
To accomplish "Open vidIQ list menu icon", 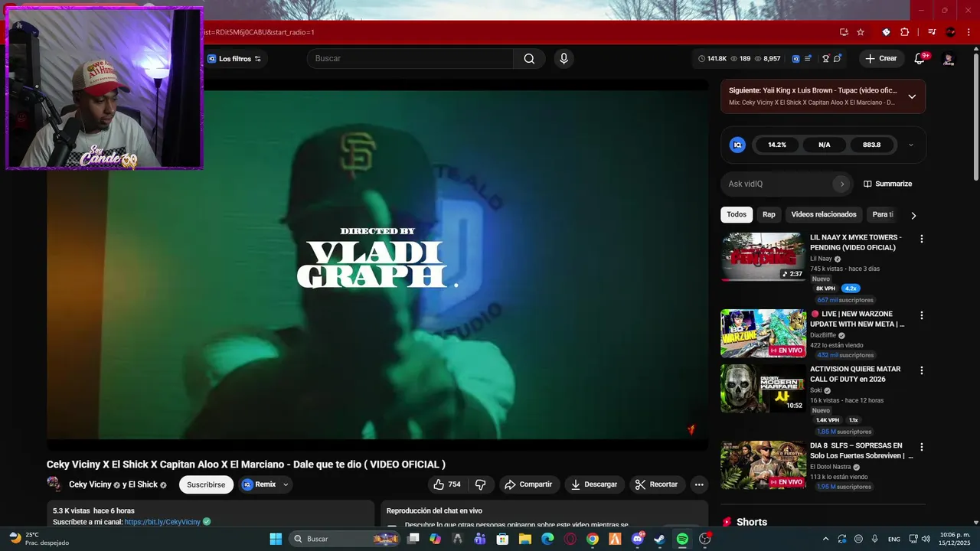I will click(808, 59).
